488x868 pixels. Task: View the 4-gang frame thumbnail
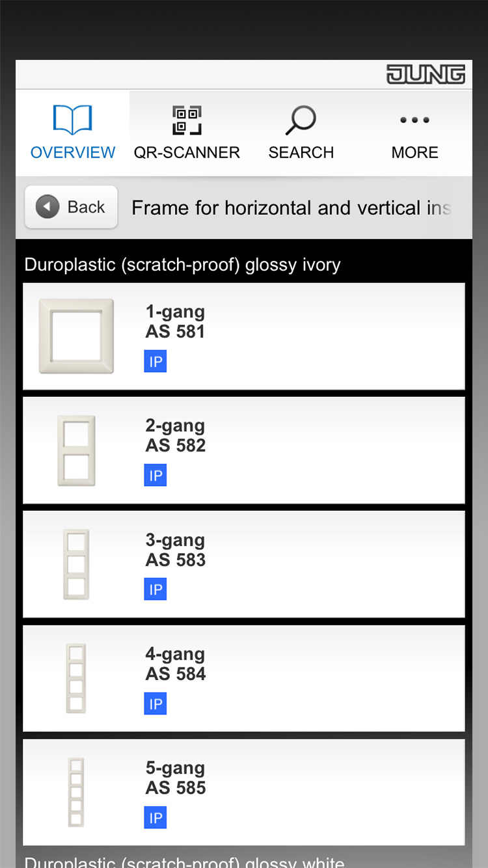pos(76,678)
